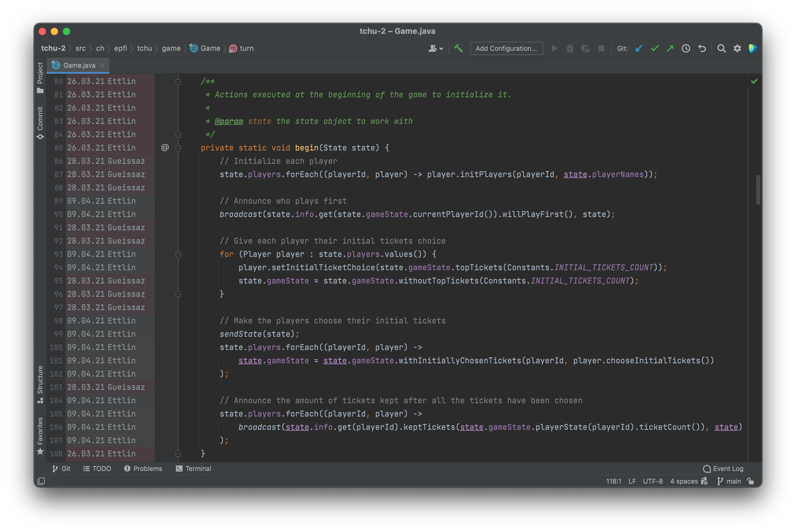The width and height of the screenshot is (796, 532).
Task: Open the Event Log
Action: (723, 469)
